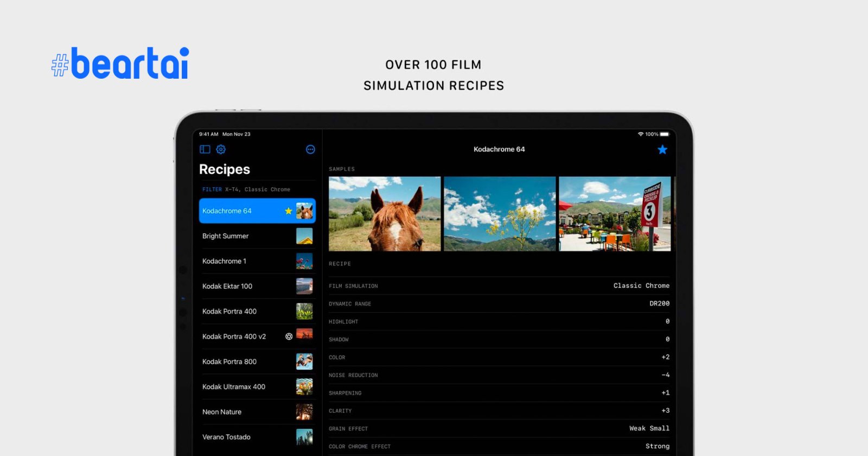Select the Kodachrome 1 recipe

point(225,261)
